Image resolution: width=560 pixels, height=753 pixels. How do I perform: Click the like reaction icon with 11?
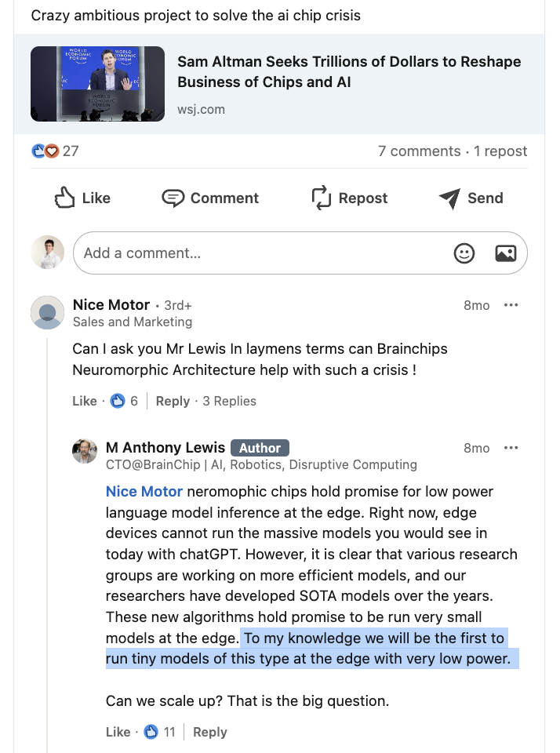coord(151,732)
